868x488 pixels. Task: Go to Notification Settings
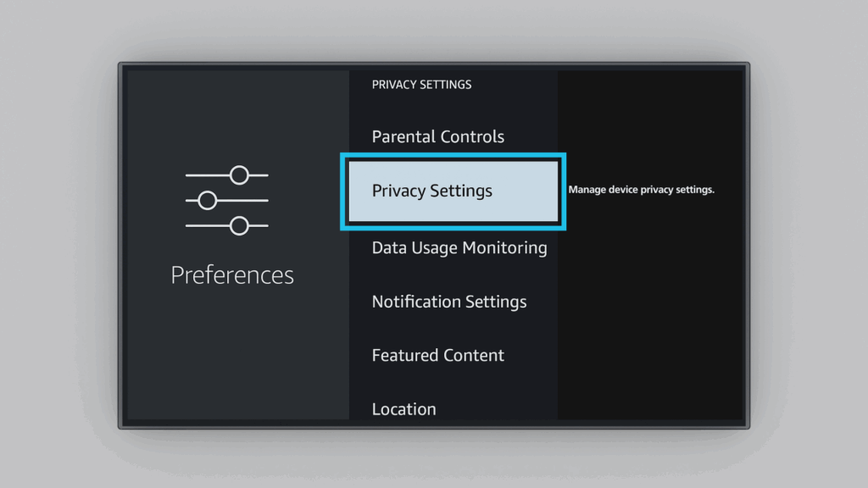tap(449, 302)
